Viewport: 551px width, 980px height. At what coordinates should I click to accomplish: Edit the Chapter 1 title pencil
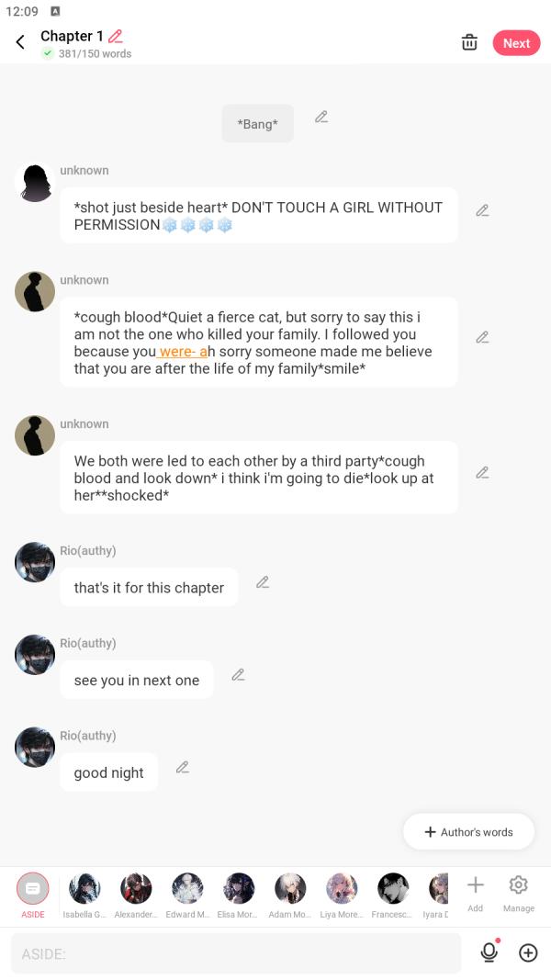coord(116,37)
